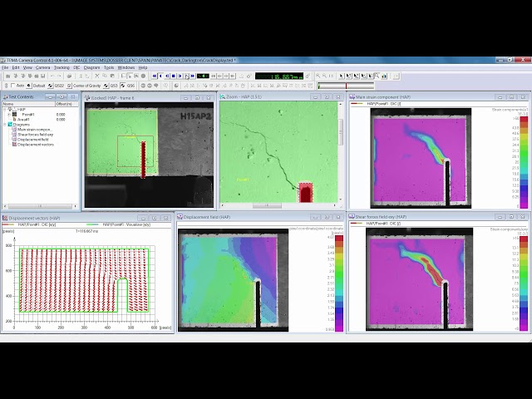
Task: Select the zoom window cursor tool
Action: pos(377,76)
